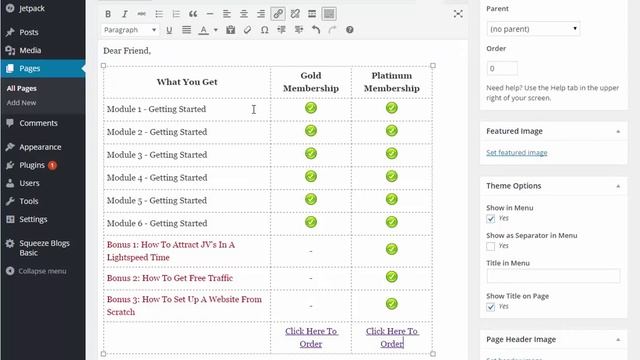640x360 pixels.
Task: Select Platinum checkmark in Bonus 2 row
Action: click(x=391, y=277)
